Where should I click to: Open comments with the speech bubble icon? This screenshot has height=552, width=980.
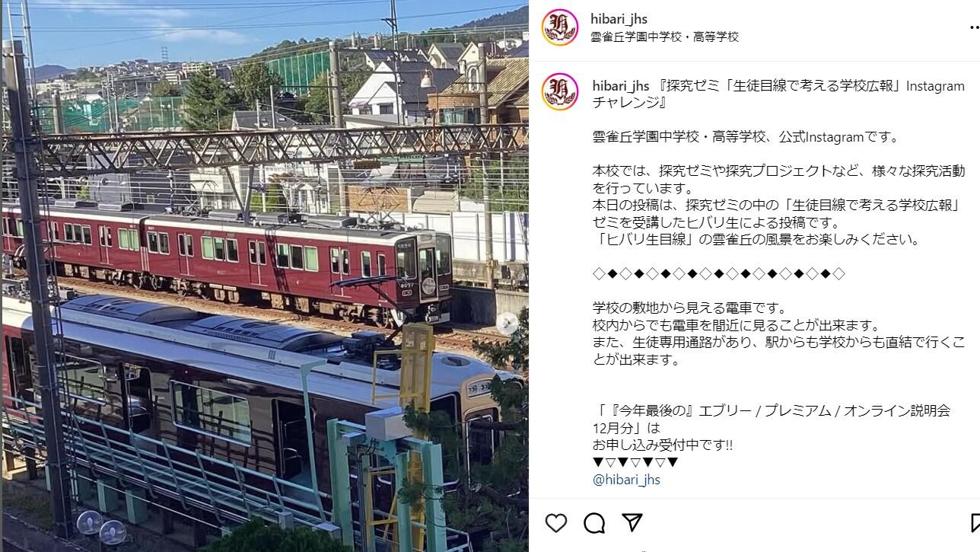594,522
